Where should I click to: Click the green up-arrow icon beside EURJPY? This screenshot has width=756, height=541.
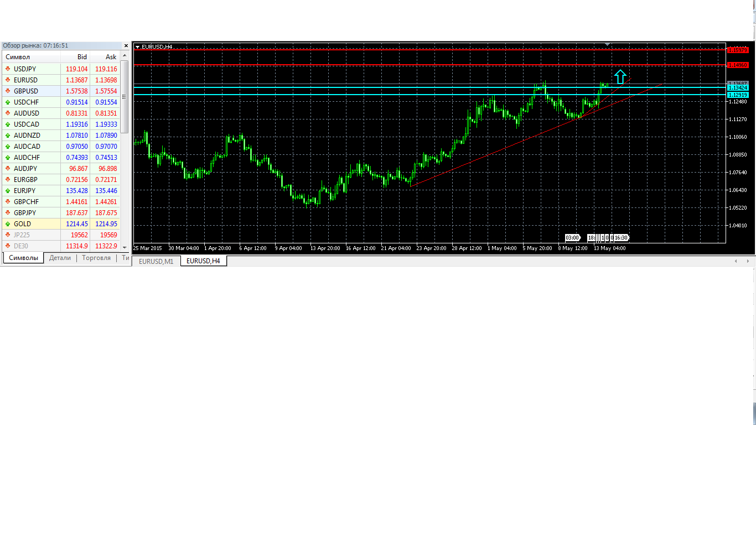(x=8, y=191)
